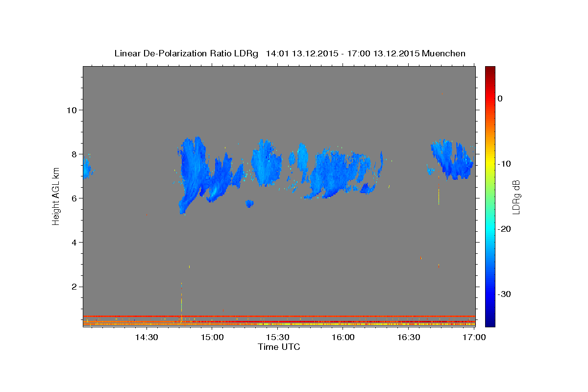Image resolution: width=588 pixels, height=392 pixels.
Task: Click the height tick label '10'
Action: (x=71, y=110)
